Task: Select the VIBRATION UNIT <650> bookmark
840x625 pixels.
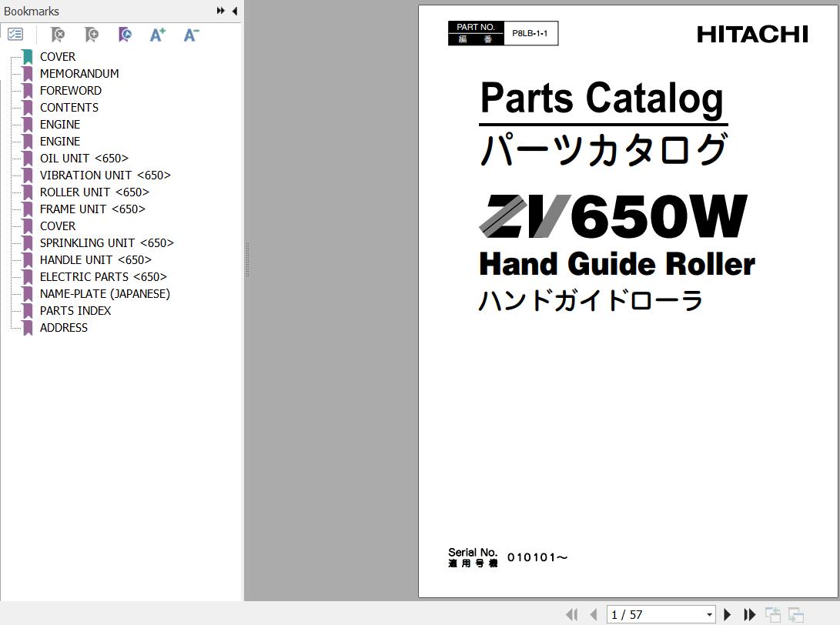Action: coord(105,175)
